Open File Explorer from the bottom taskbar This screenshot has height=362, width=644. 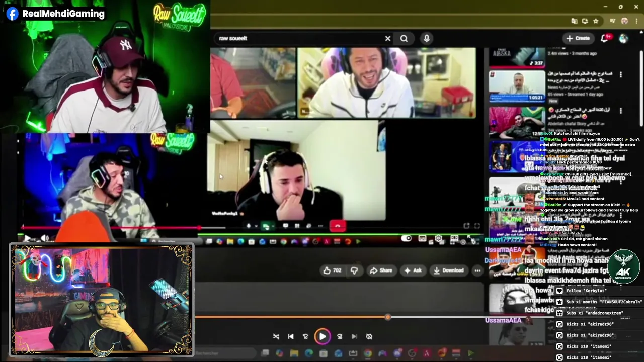tap(294, 353)
